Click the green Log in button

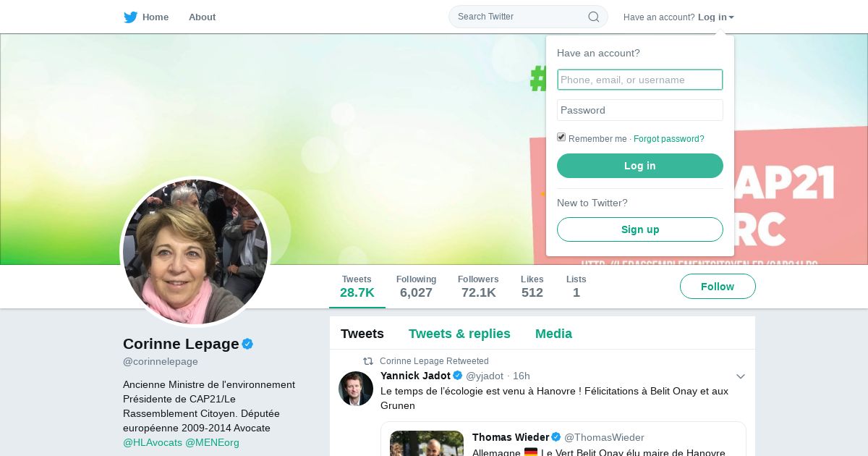(640, 166)
